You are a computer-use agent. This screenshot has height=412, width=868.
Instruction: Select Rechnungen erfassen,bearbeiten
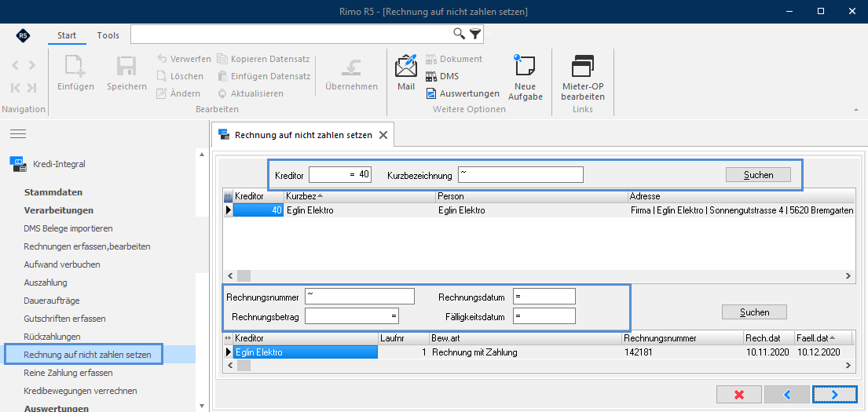click(x=87, y=246)
